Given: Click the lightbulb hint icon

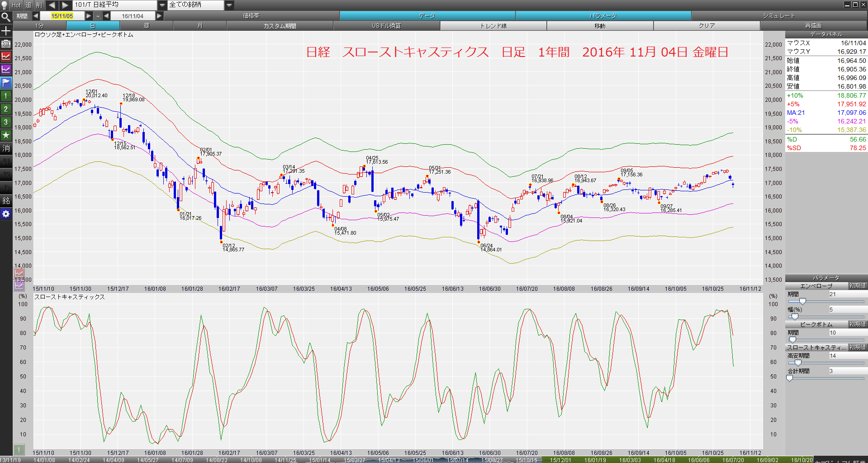Looking at the screenshot, I should pos(5,5).
